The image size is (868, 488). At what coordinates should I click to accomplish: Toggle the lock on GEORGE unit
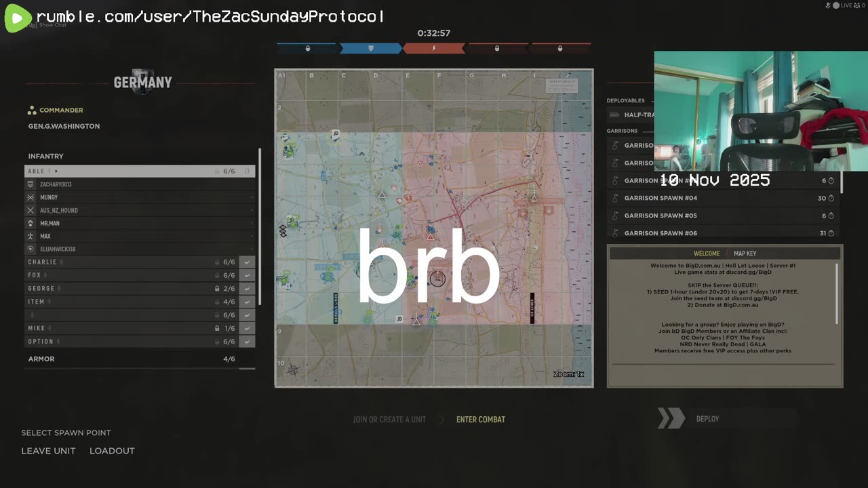pos(217,289)
